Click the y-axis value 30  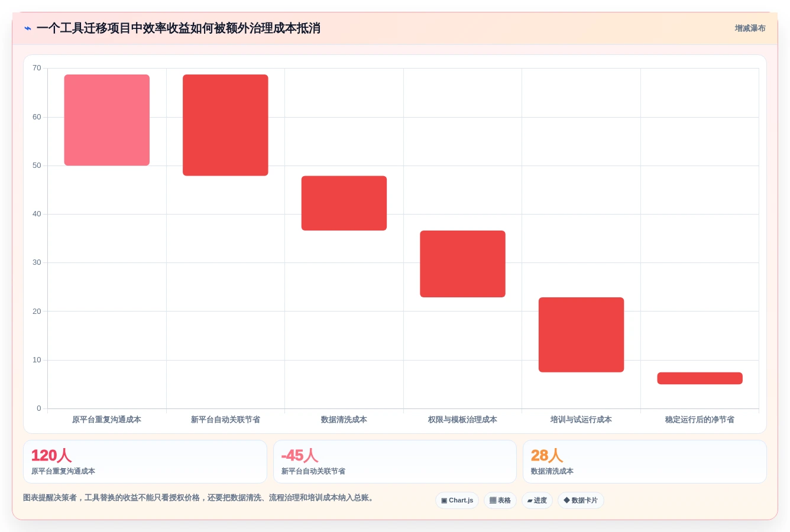37,262
